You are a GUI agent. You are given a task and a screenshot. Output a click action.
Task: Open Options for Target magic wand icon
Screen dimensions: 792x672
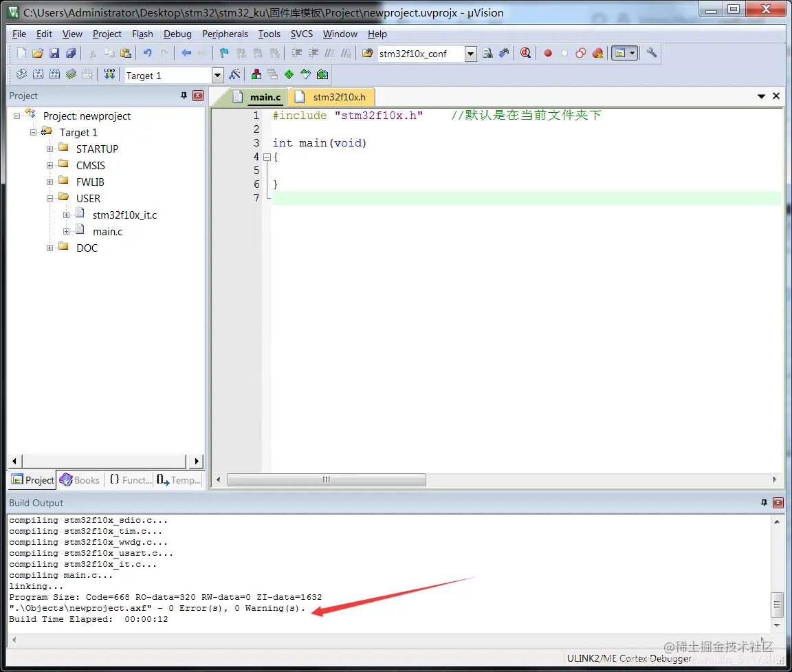coord(235,75)
